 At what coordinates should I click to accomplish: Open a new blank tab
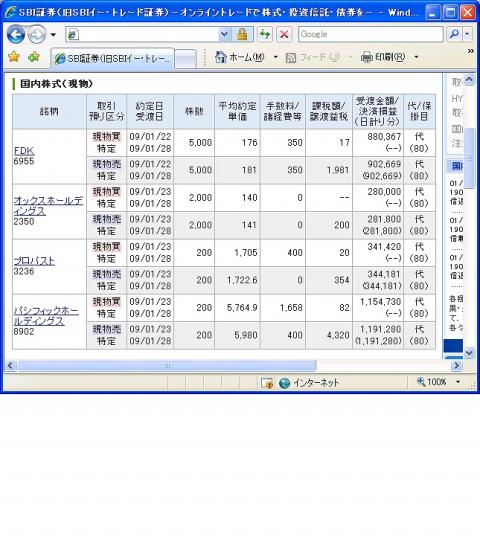186,58
